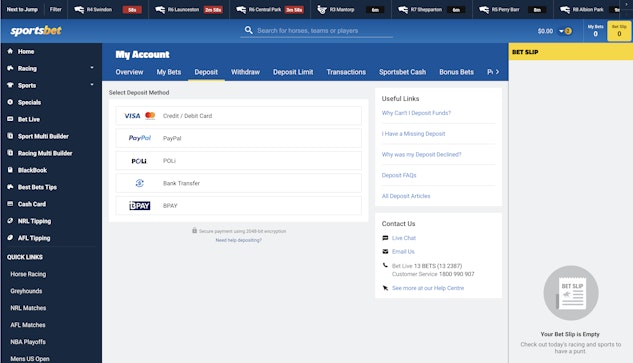Open the account balance dropdown arrow
The height and width of the screenshot is (363, 633).
pos(561,31)
